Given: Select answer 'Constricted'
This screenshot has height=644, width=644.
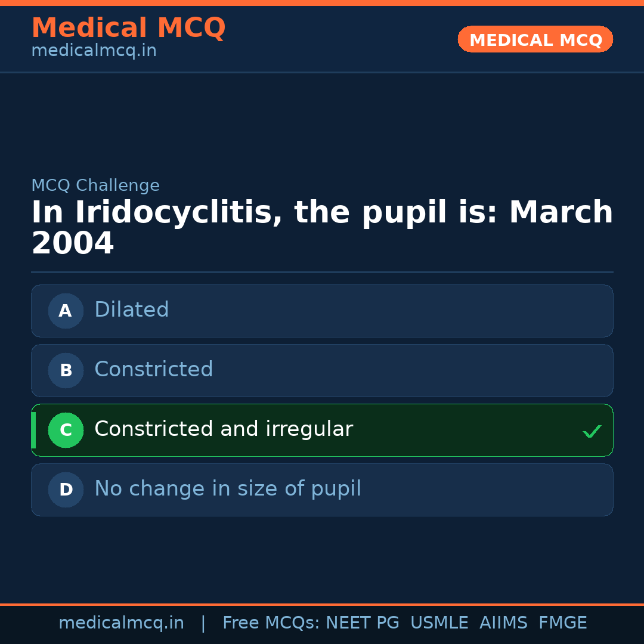Looking at the screenshot, I should click(x=153, y=370).
